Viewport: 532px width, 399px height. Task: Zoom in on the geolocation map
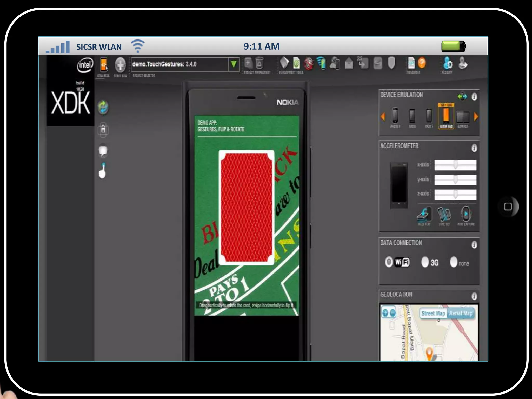tap(385, 313)
